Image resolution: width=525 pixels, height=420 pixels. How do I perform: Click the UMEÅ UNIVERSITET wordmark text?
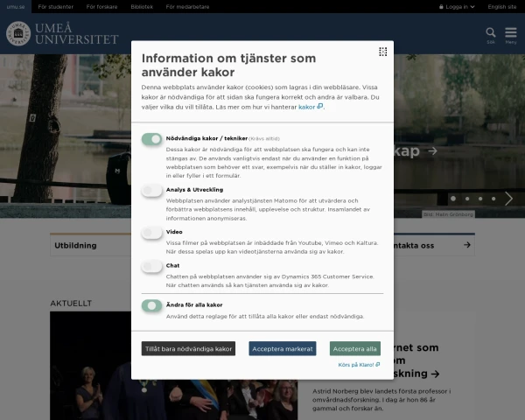pos(77,33)
